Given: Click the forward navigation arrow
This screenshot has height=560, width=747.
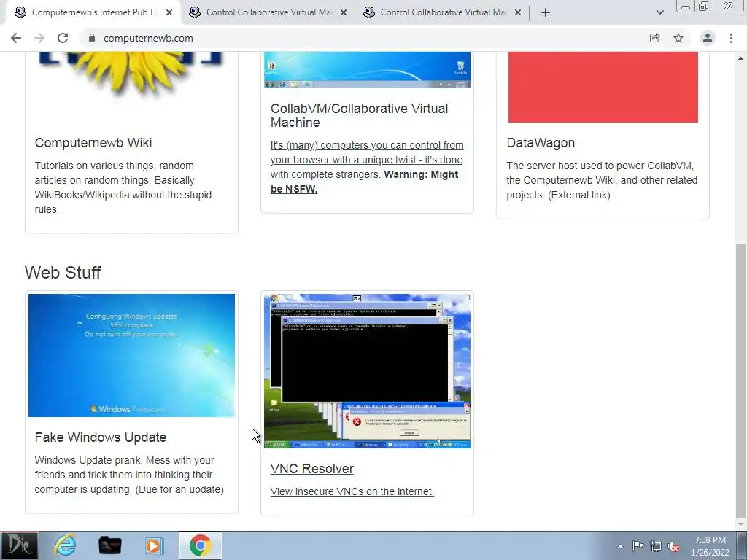Looking at the screenshot, I should (x=39, y=38).
